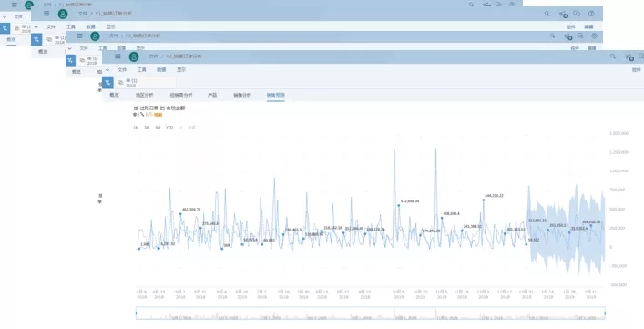Open the 年 (1) 2018 filter in the front window
Screen dimensions: 644x329
(x=146, y=83)
